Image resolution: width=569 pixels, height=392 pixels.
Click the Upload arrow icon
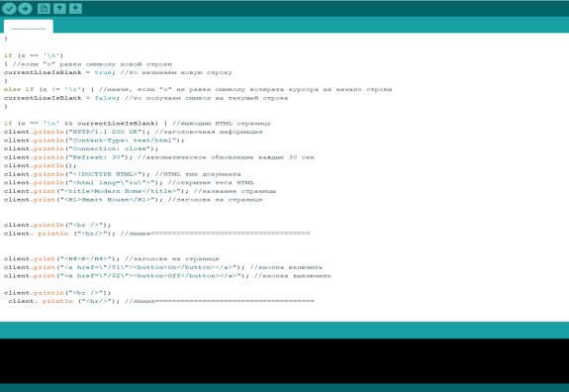25,8
